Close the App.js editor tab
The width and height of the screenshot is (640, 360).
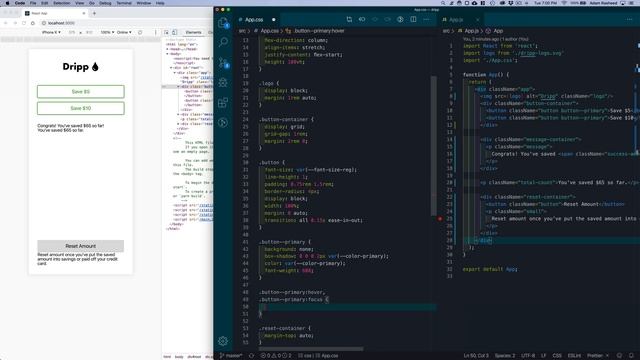478,20
